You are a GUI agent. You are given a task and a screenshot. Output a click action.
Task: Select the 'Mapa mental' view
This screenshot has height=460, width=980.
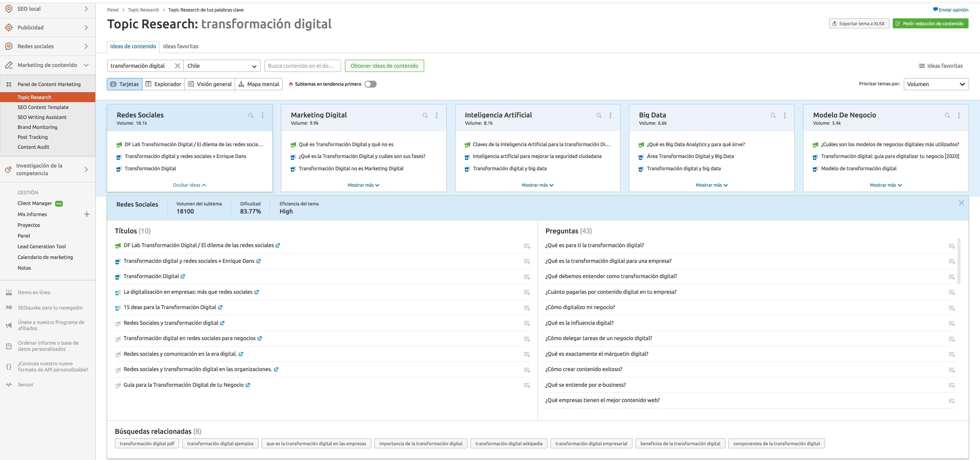(x=259, y=84)
